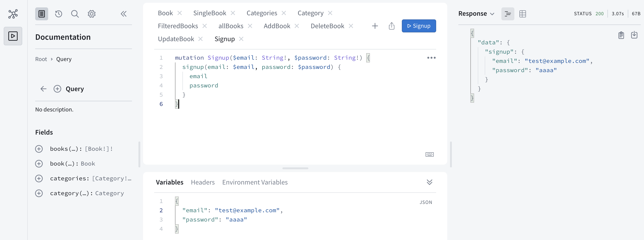Collapse the opening brace in response JSON

coord(472,34)
